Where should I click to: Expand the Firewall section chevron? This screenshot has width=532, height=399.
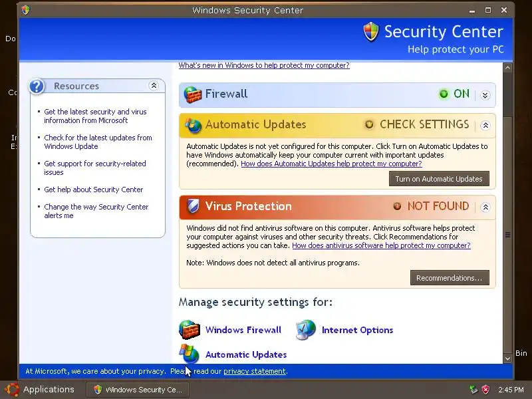(x=485, y=95)
